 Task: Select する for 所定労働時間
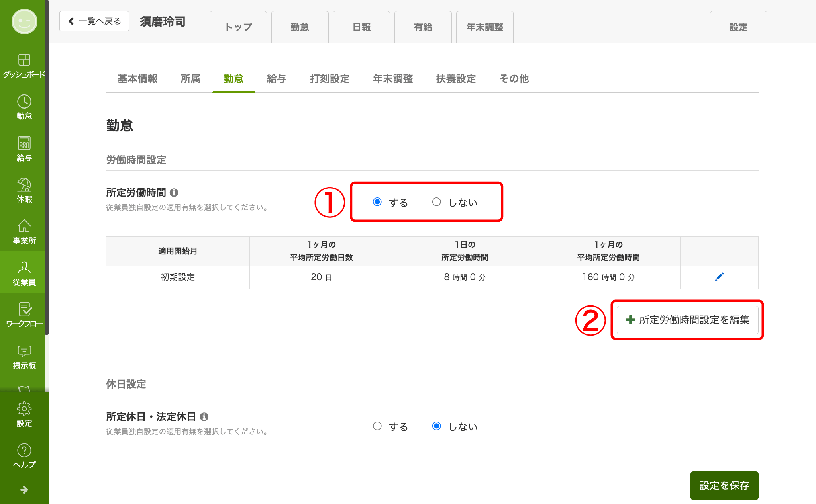pos(377,202)
